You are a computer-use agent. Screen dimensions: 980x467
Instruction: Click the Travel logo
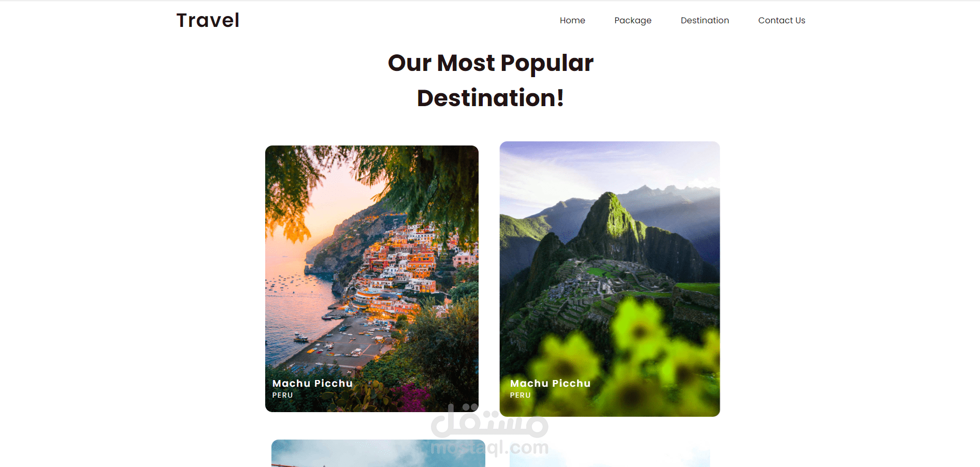[x=208, y=20]
